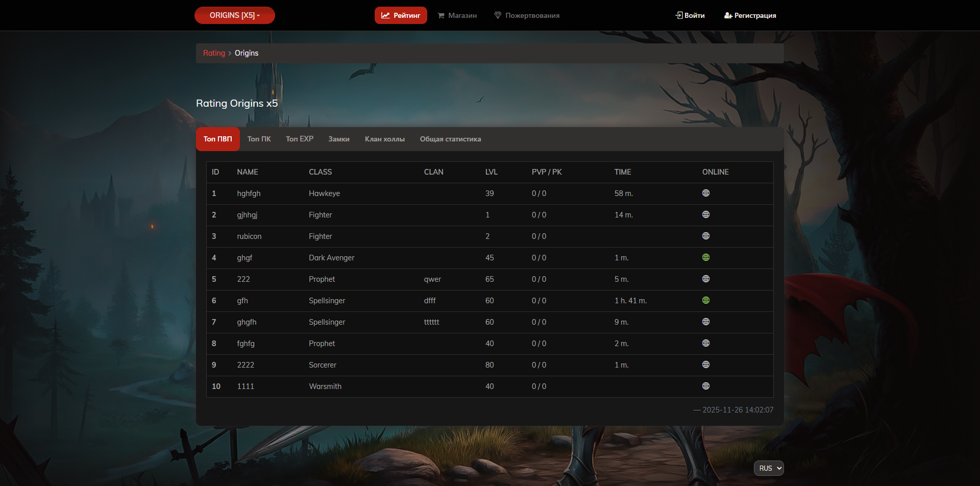Viewport: 980px width, 486px height.
Task: Click the globe icon for player fghfg
Action: [706, 344]
